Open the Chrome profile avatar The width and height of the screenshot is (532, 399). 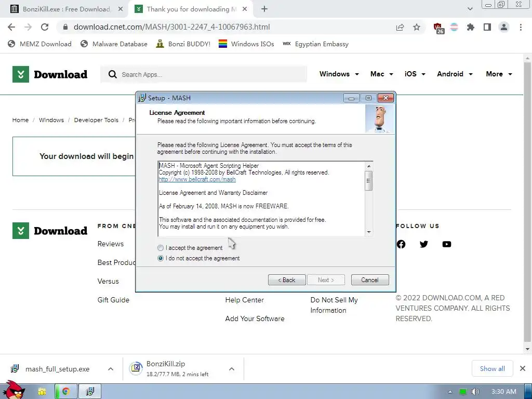504,27
